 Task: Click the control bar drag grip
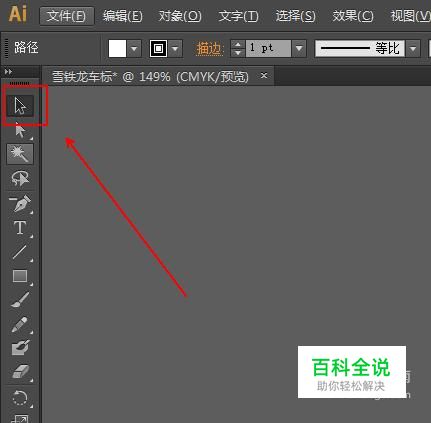tap(6, 49)
